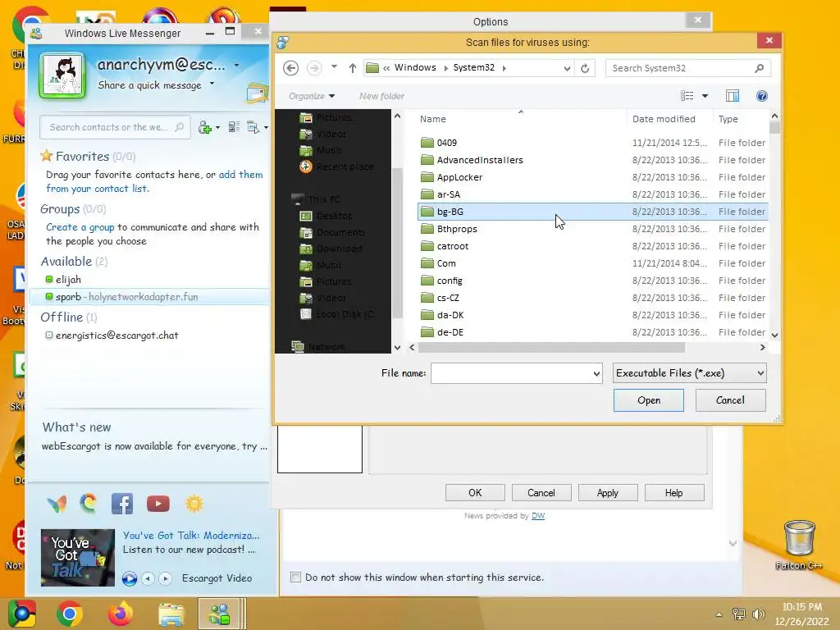
Task: Open File Explorer from the taskbar
Action: point(171,614)
